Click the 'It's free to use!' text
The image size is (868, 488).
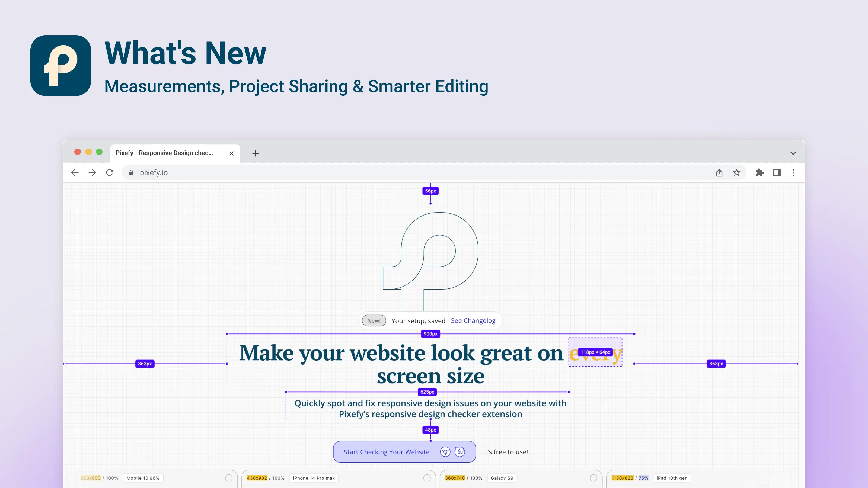tap(505, 452)
